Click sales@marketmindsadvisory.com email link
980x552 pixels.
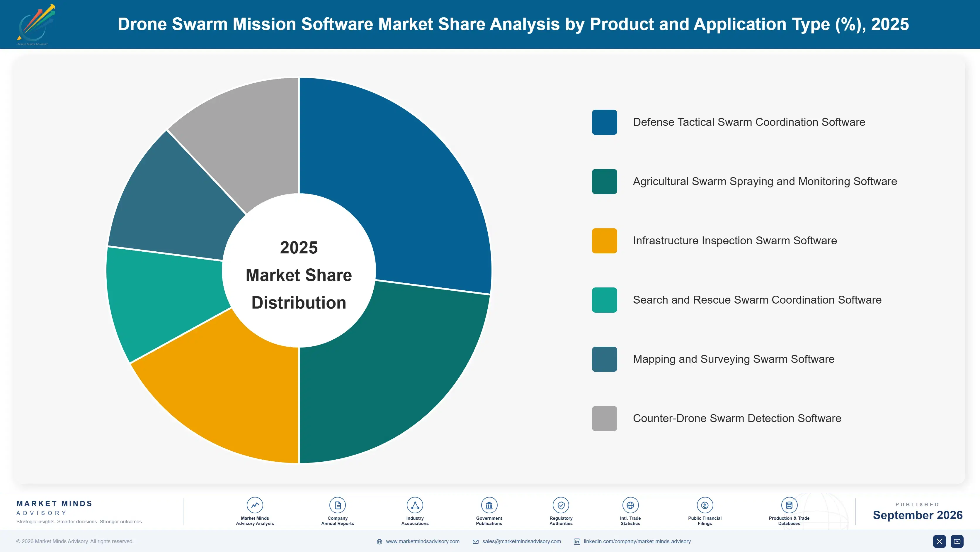522,541
